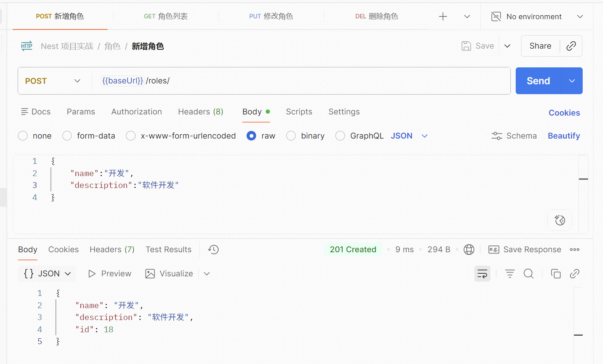This screenshot has width=603, height=364.
Task: Send the POST request
Action: [538, 81]
